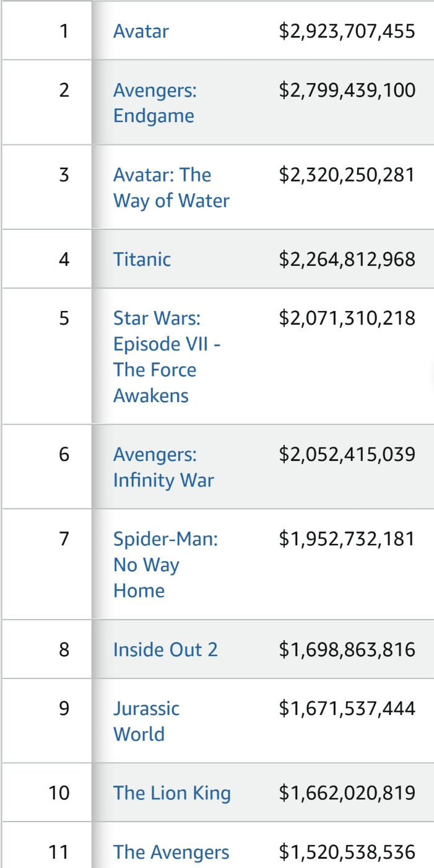This screenshot has width=434, height=868.
Task: Click Avatar: The Way of Water title
Action: pos(171,188)
